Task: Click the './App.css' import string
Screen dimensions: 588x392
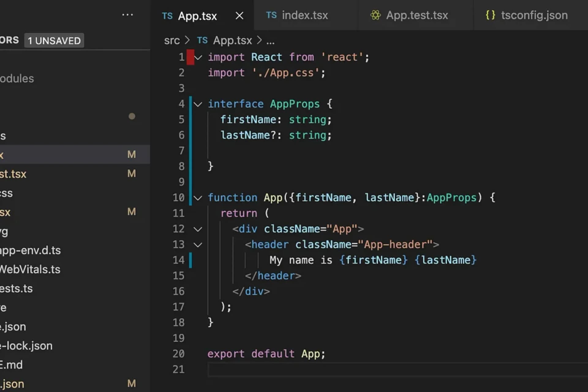Action: [x=285, y=73]
